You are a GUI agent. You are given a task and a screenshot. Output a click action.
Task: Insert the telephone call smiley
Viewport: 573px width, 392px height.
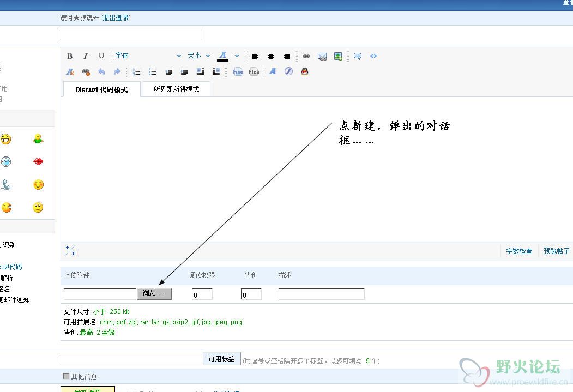[5, 185]
